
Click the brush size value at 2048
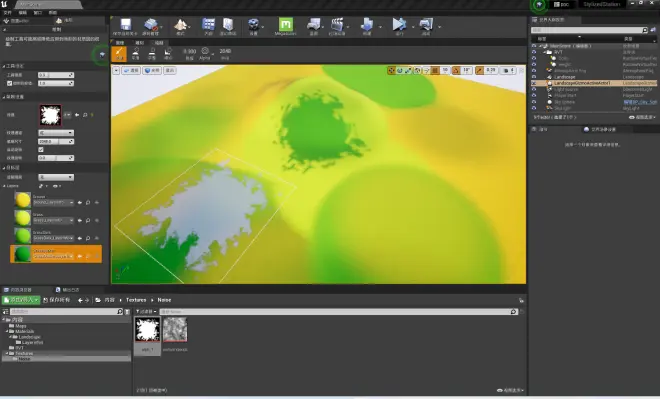pos(225,51)
